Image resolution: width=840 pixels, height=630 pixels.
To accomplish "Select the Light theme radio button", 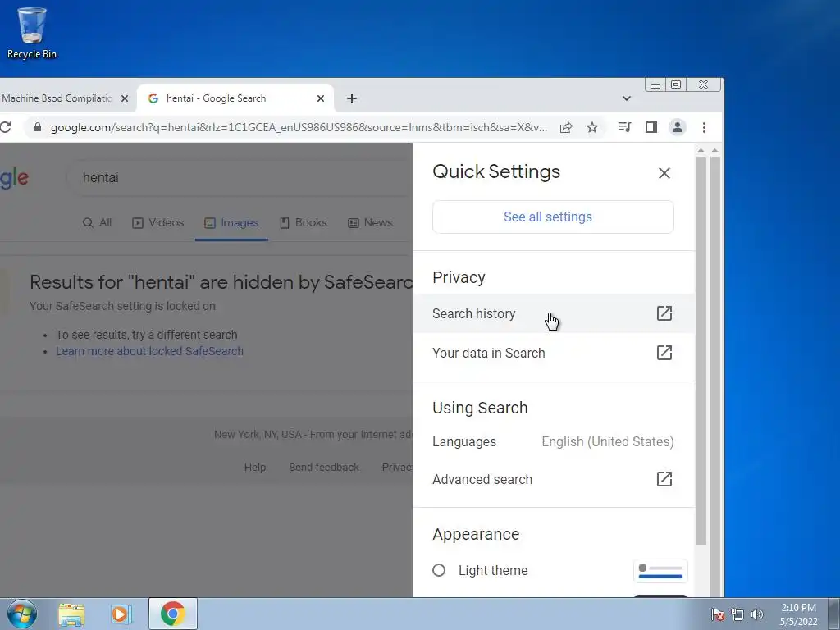I will click(439, 570).
